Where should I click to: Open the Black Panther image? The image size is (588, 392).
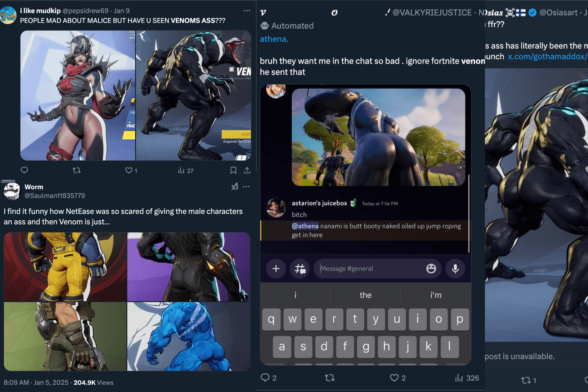click(x=189, y=267)
